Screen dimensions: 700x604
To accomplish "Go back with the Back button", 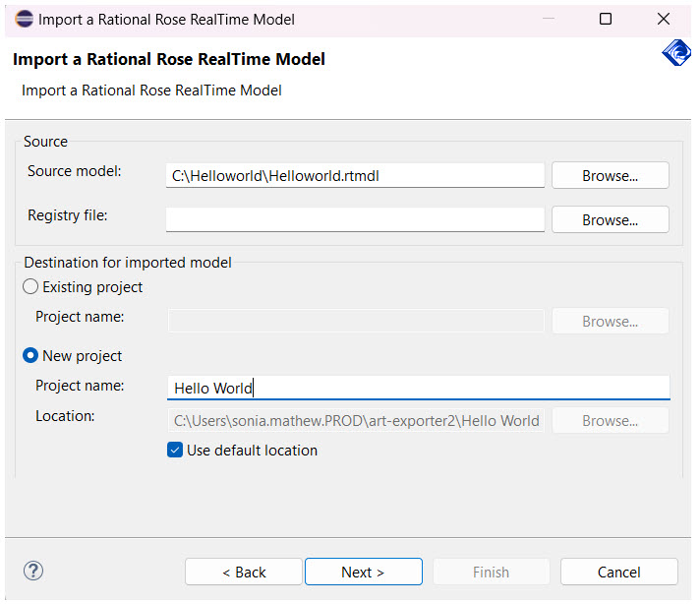I will (244, 572).
